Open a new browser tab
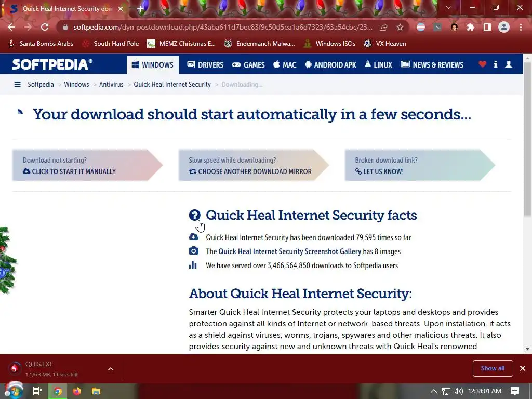 click(140, 9)
